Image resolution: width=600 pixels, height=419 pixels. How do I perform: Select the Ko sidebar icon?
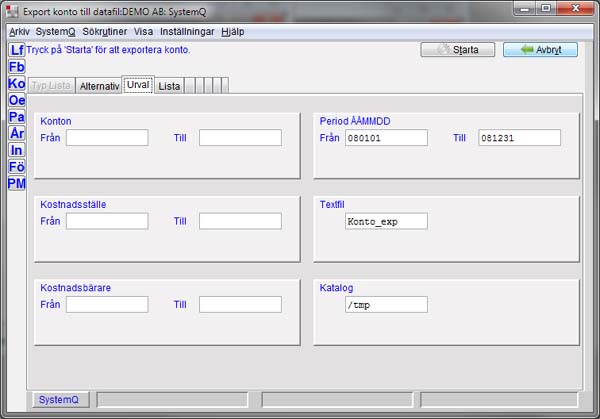tap(16, 84)
